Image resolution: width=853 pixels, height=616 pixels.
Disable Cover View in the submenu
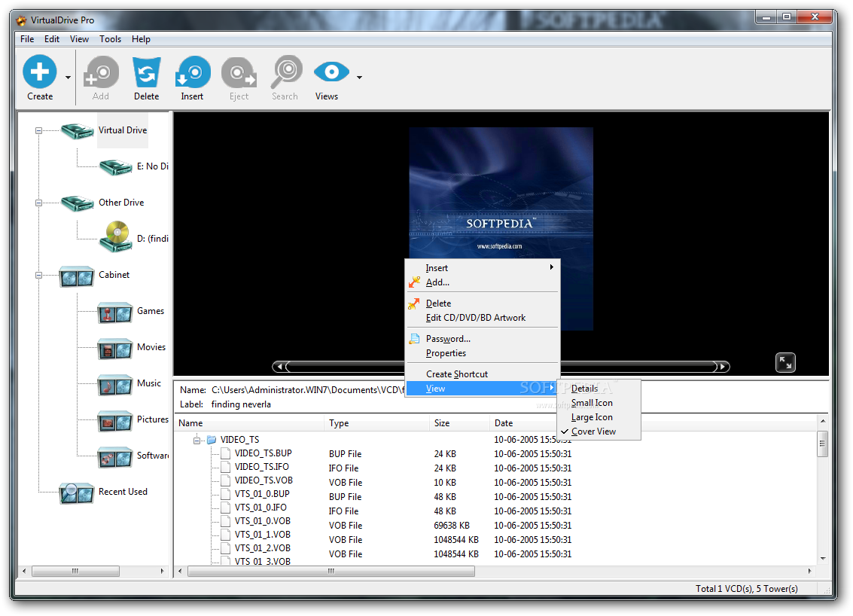[x=592, y=431]
